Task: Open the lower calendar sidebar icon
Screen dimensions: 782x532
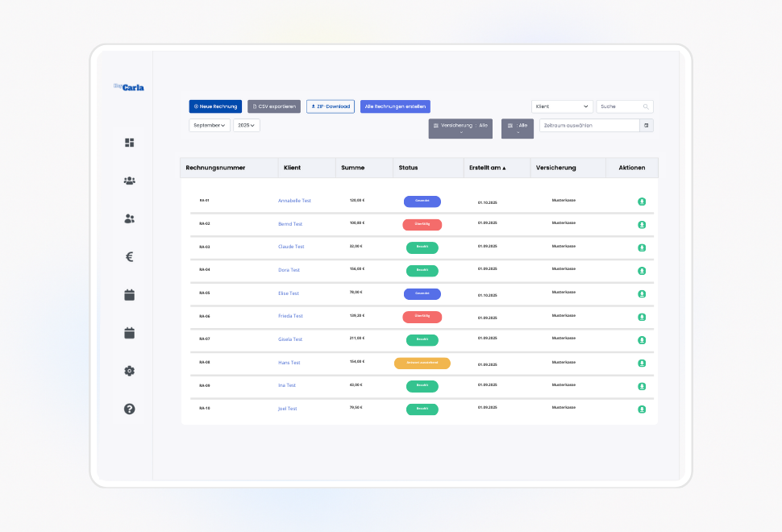Action: pyautogui.click(x=129, y=333)
